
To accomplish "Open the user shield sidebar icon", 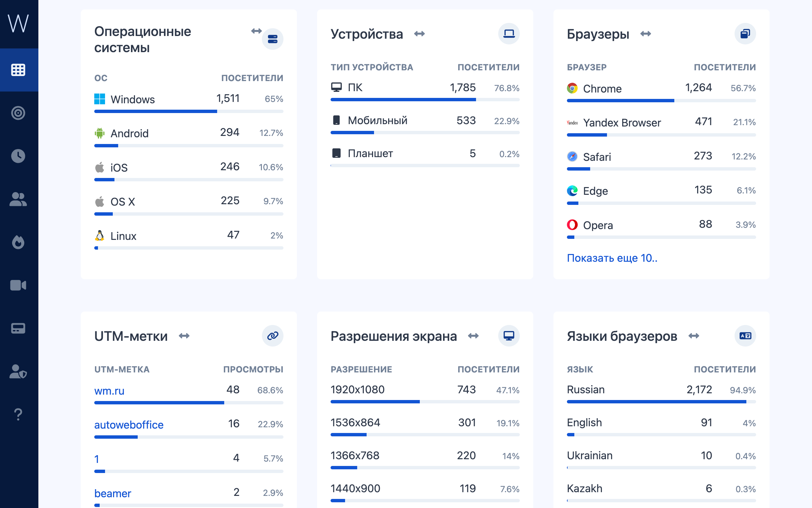I will pos(18,371).
